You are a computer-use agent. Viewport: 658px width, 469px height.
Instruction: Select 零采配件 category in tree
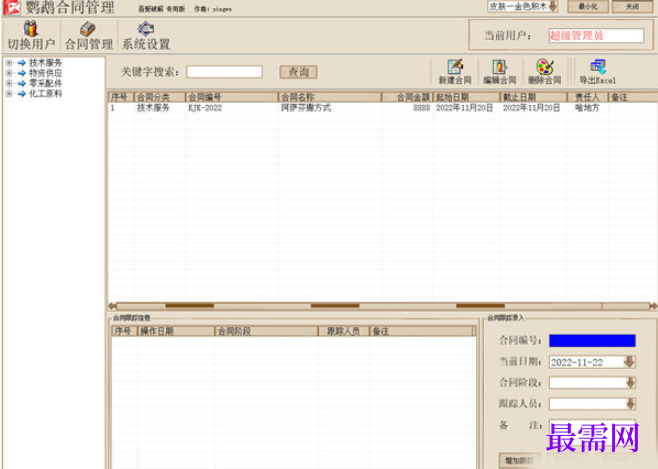pos(45,83)
